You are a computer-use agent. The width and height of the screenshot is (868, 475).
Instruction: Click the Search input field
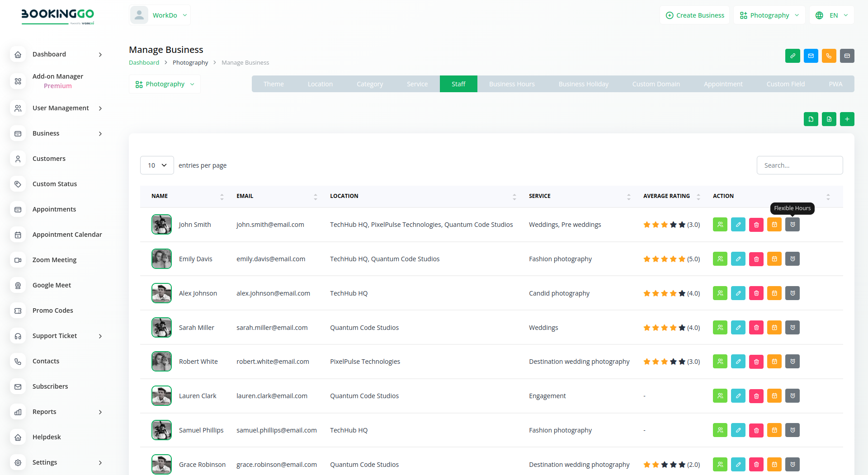799,165
